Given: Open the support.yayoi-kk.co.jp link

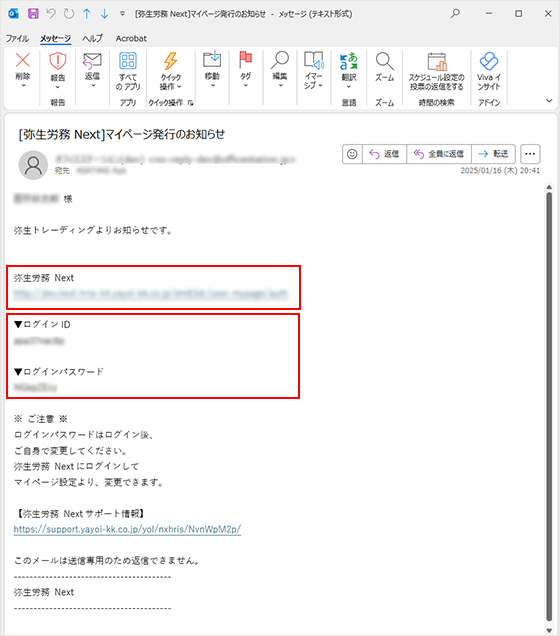Looking at the screenshot, I should click(x=127, y=529).
